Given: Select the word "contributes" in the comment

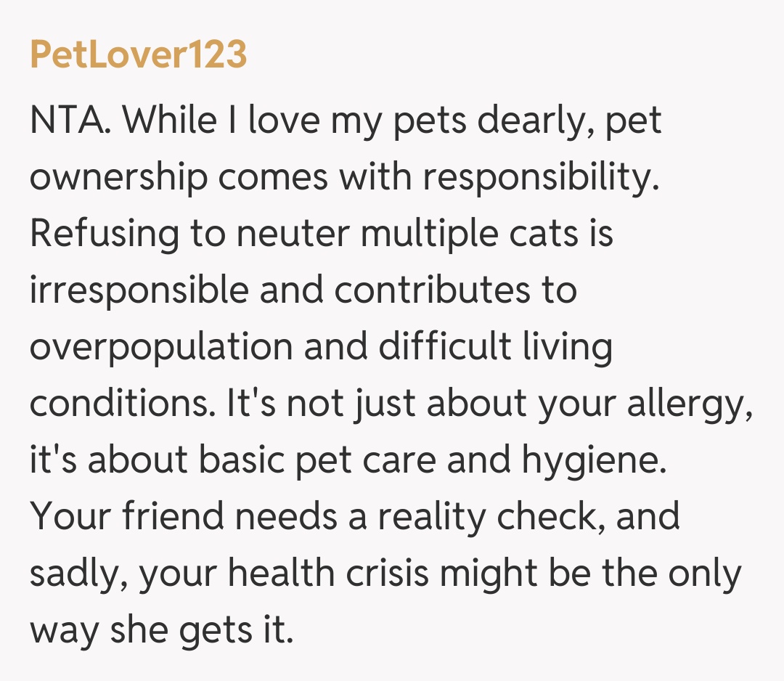Looking at the screenshot, I should 431,291.
